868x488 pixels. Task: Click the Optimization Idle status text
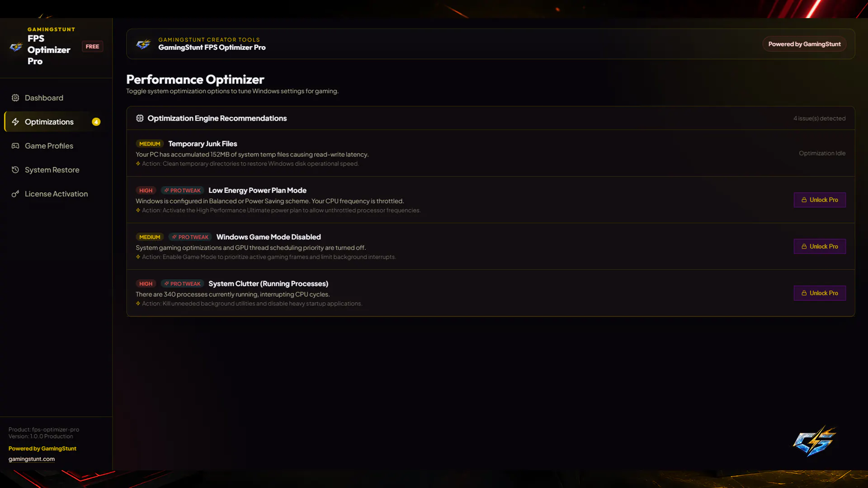pos(822,153)
